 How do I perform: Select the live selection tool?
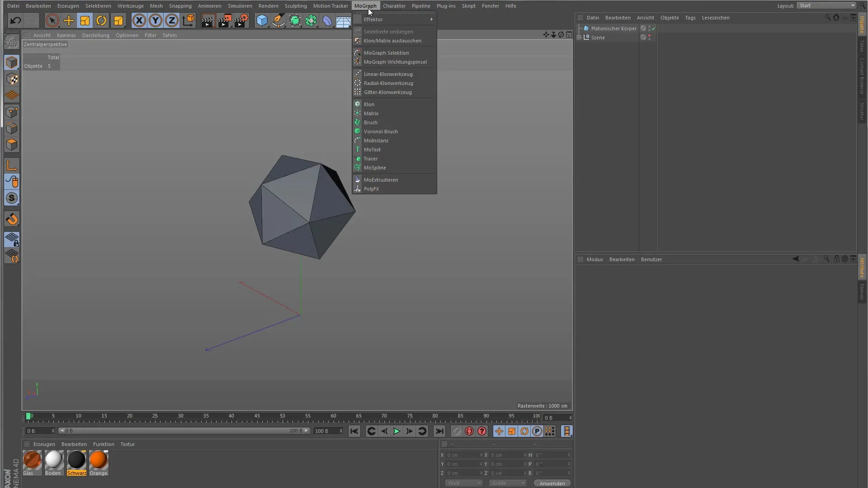point(52,20)
